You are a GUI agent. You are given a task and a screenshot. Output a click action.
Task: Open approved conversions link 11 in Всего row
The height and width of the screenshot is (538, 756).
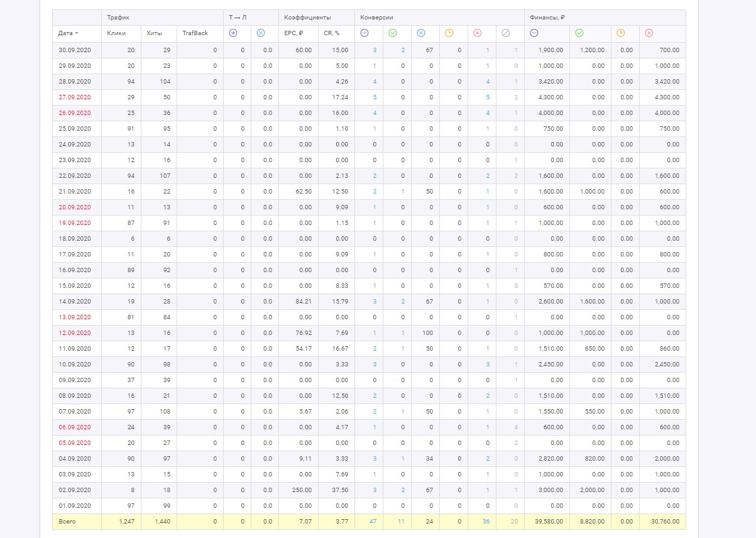point(402,521)
